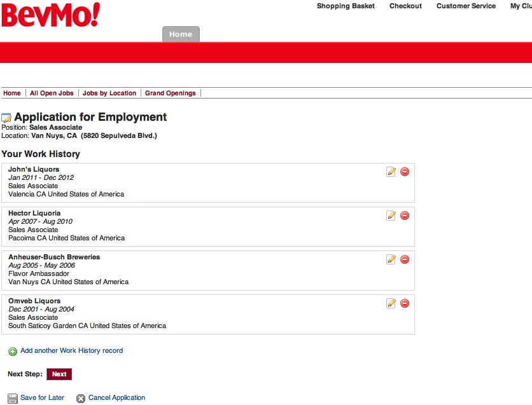The image size is (532, 405).
Task: Open Jobs by Location
Action: click(109, 93)
